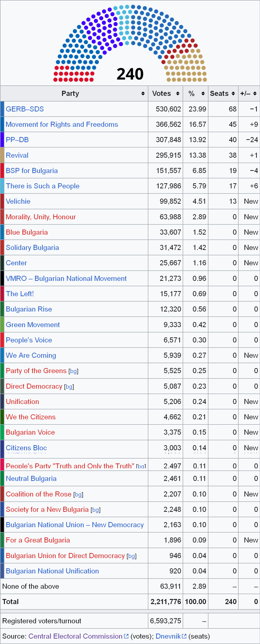Open the Bulgarian Rise link
Screen dimensions: 260x644
[x=29, y=309]
